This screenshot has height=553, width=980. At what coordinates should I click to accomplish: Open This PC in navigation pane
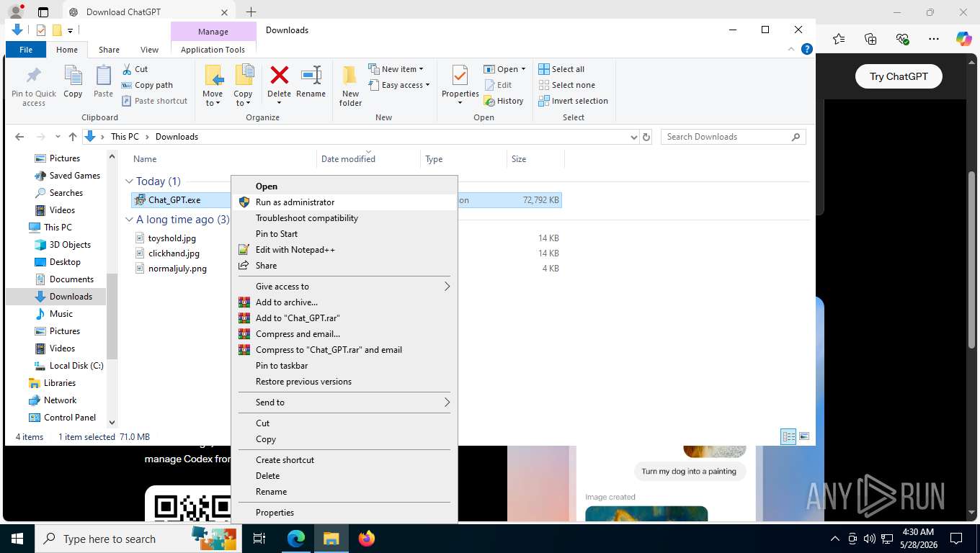pos(58,228)
